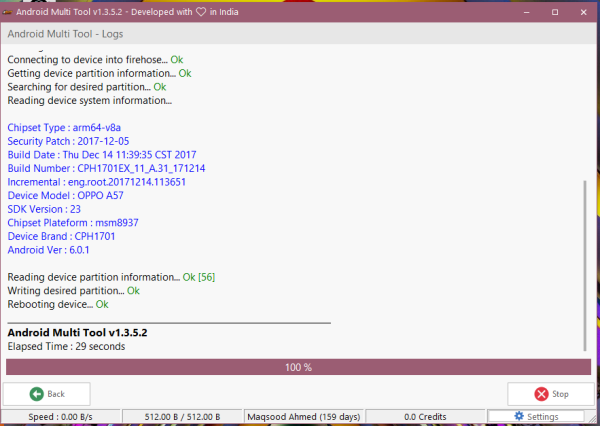The height and width of the screenshot is (426, 600).
Task: Click the Connecting to device into firehose line
Action: click(95, 60)
